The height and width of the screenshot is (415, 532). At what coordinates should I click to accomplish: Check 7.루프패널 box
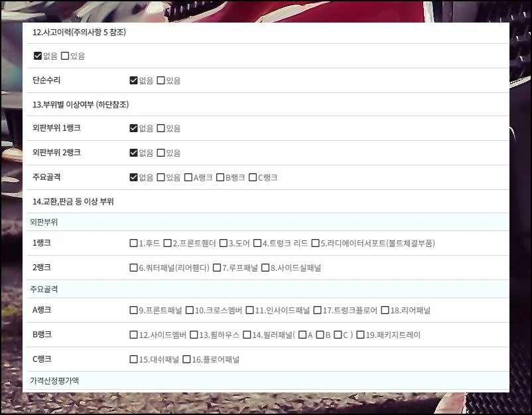[x=217, y=268]
